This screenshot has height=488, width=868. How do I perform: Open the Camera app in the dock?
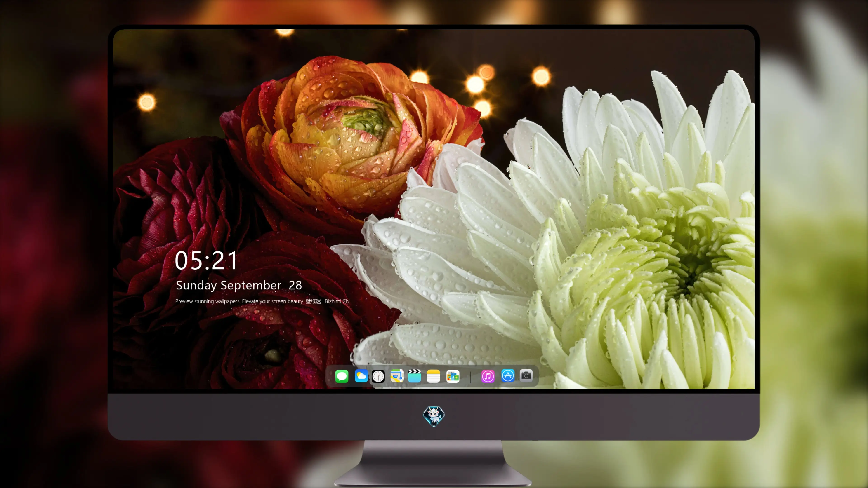[x=526, y=375]
